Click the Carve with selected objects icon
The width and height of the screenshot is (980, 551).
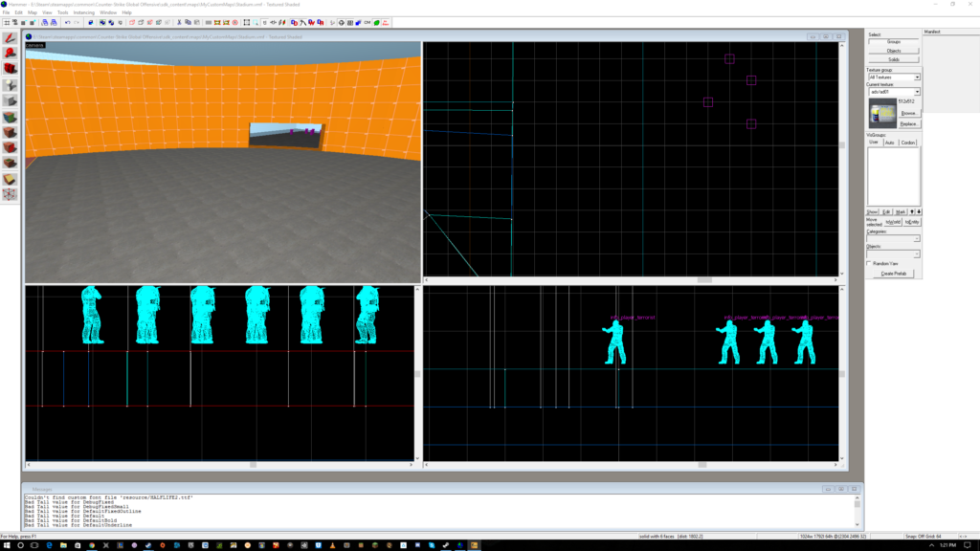[91, 23]
